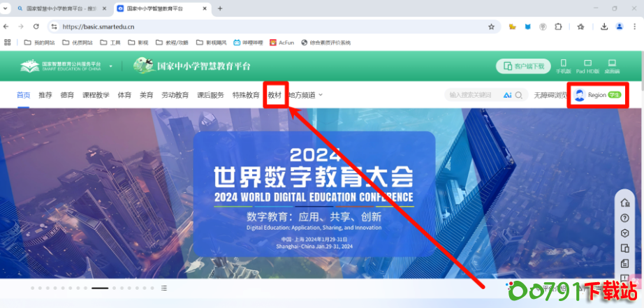Bookmark this page with the star icon
The image size is (644, 308).
click(x=491, y=27)
